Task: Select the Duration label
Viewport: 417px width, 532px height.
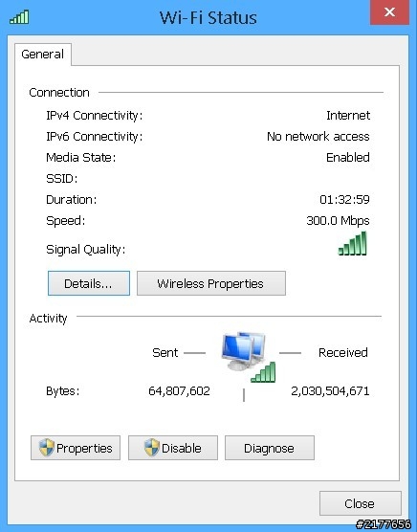Action: pos(71,200)
